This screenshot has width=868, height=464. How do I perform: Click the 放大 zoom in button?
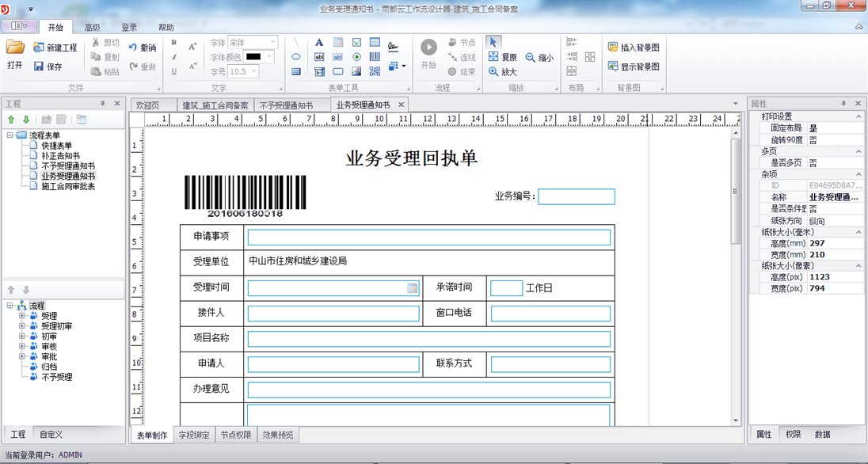[503, 71]
